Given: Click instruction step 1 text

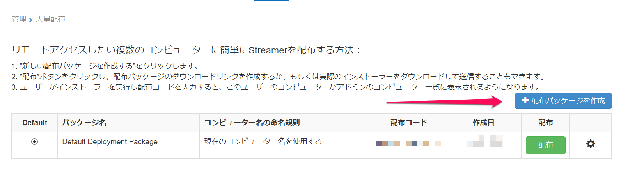Looking at the screenshot, I should (x=106, y=66).
